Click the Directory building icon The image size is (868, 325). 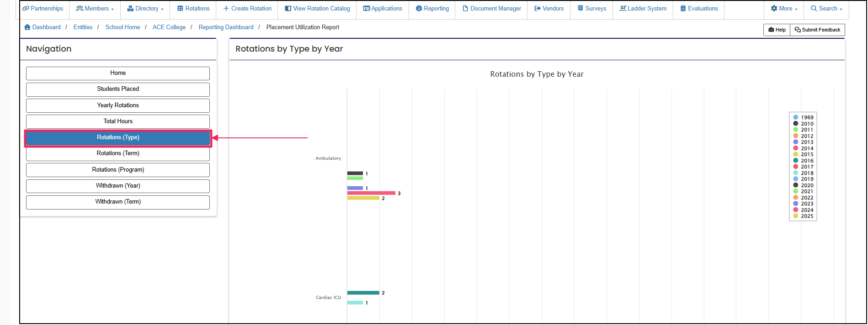point(130,9)
